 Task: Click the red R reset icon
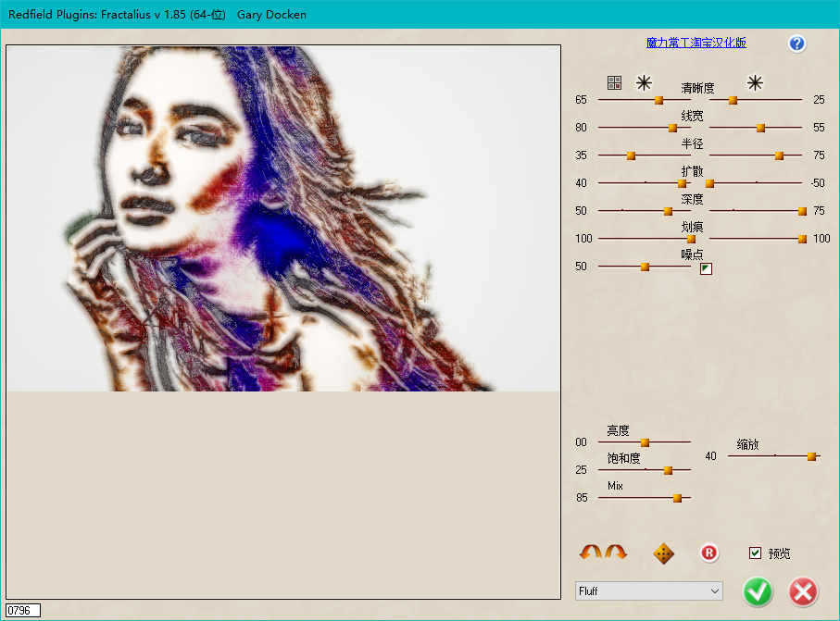708,553
